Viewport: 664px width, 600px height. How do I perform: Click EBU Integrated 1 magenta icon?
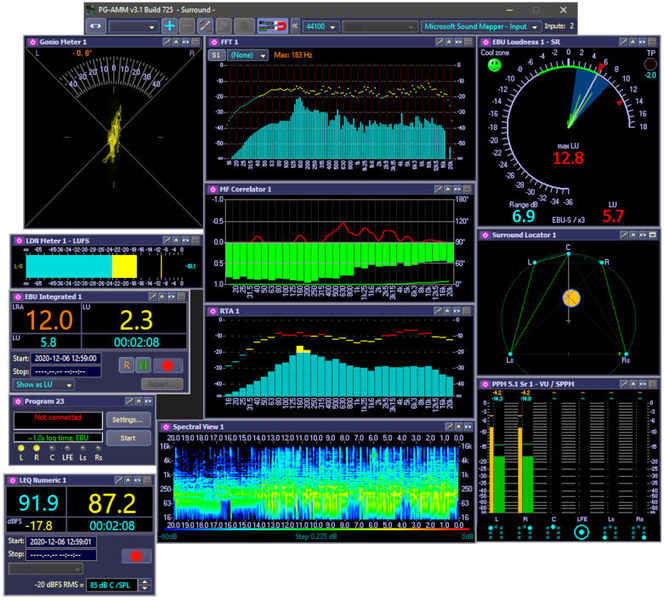(x=18, y=297)
